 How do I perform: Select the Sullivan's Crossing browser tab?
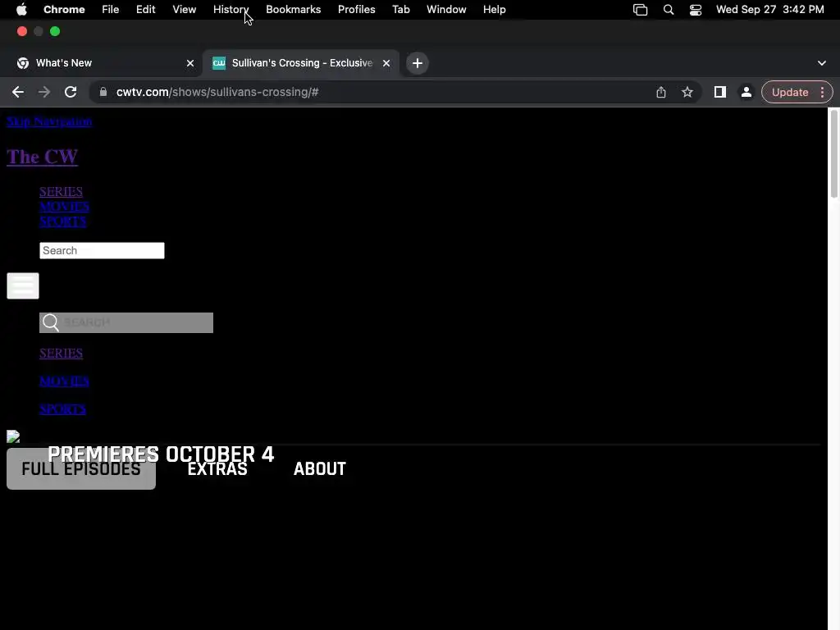click(300, 63)
